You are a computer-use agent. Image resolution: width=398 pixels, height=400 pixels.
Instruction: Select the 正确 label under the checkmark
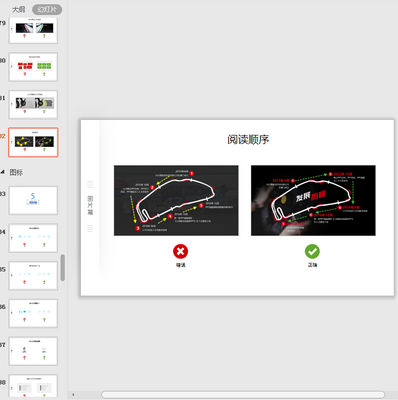coord(312,265)
